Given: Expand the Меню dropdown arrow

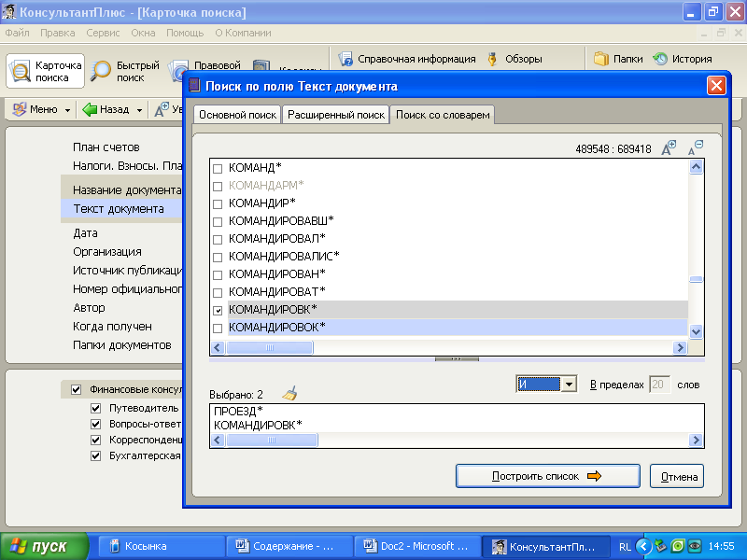Looking at the screenshot, I should click(67, 110).
